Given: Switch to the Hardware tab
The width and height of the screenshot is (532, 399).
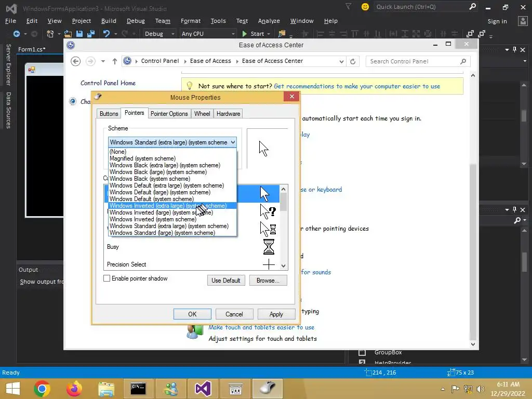Looking at the screenshot, I should tap(229, 114).
